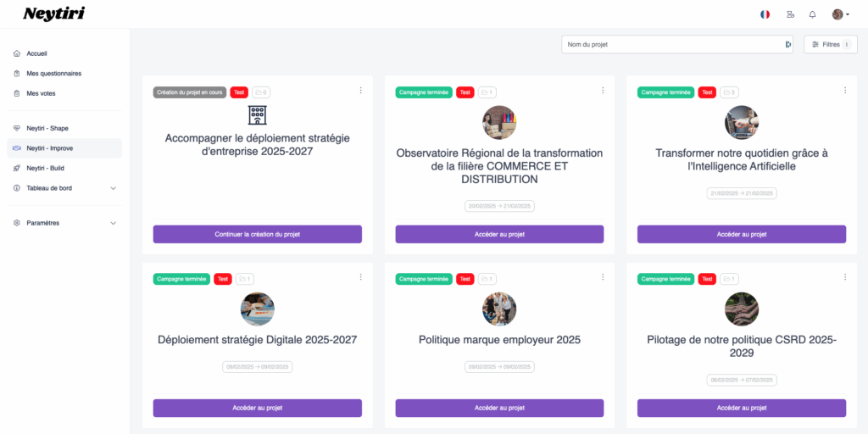The width and height of the screenshot is (868, 434).
Task: Click the folder count badge showing 3
Action: pyautogui.click(x=729, y=92)
